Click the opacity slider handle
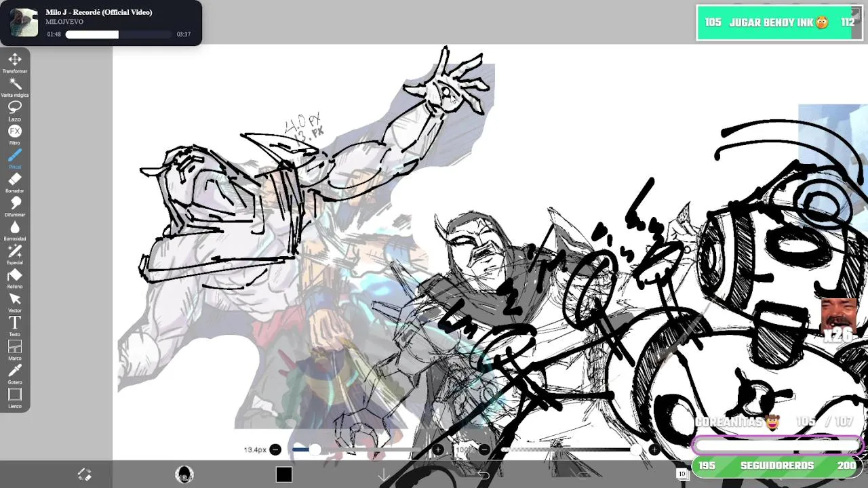Screen dimensions: 868x488 point(635,449)
